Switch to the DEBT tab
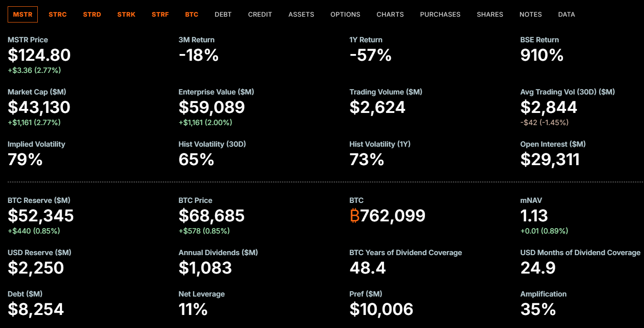This screenshot has height=328, width=644. [x=223, y=14]
